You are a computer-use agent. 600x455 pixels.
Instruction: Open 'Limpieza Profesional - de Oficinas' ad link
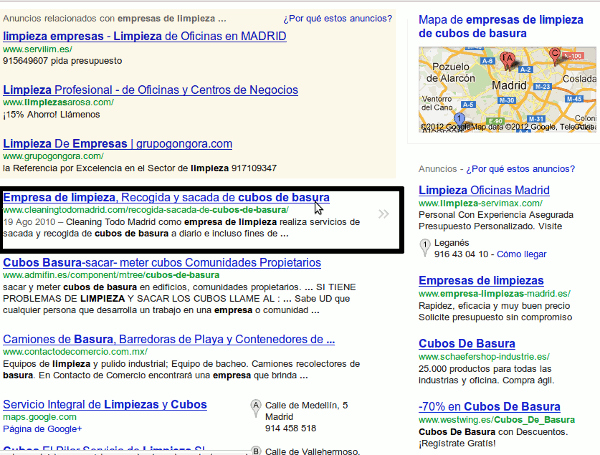(x=150, y=90)
